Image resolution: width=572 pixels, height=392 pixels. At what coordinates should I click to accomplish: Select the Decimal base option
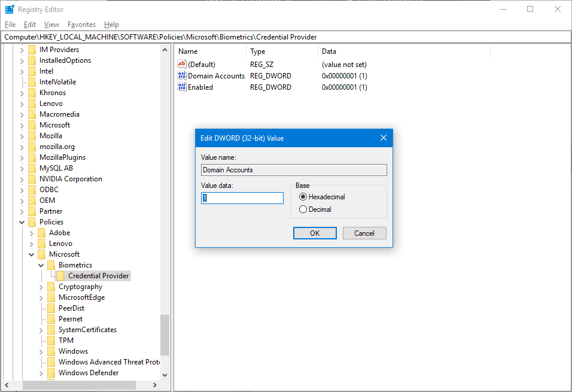(x=303, y=209)
